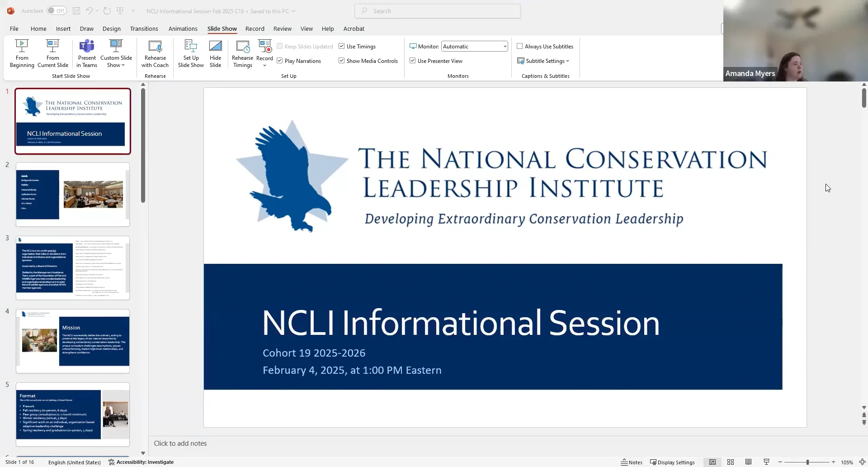
Task: Open the Animations tab
Action: click(183, 29)
